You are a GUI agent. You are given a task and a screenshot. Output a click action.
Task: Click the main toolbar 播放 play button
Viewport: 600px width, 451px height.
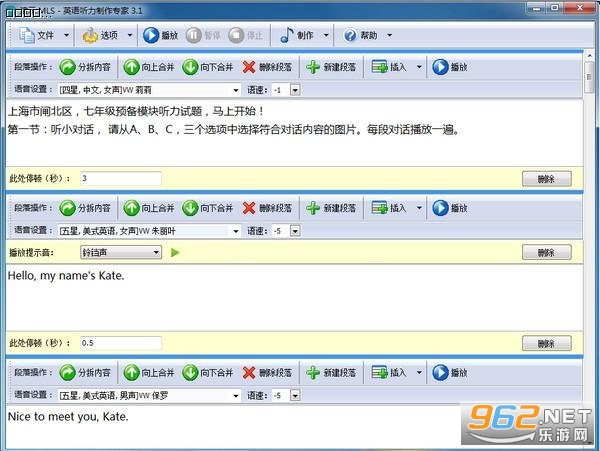click(160, 35)
